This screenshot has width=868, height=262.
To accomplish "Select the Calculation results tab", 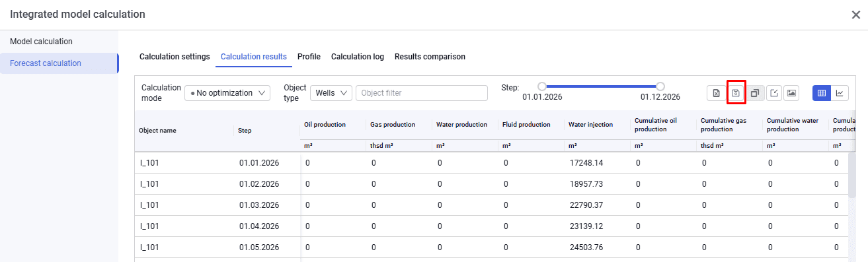I will [254, 57].
